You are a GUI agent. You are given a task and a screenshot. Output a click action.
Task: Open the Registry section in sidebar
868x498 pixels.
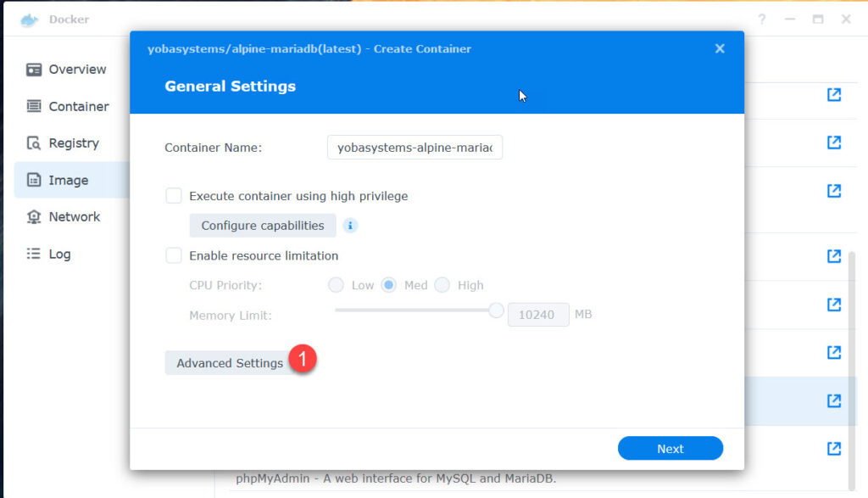click(x=63, y=143)
